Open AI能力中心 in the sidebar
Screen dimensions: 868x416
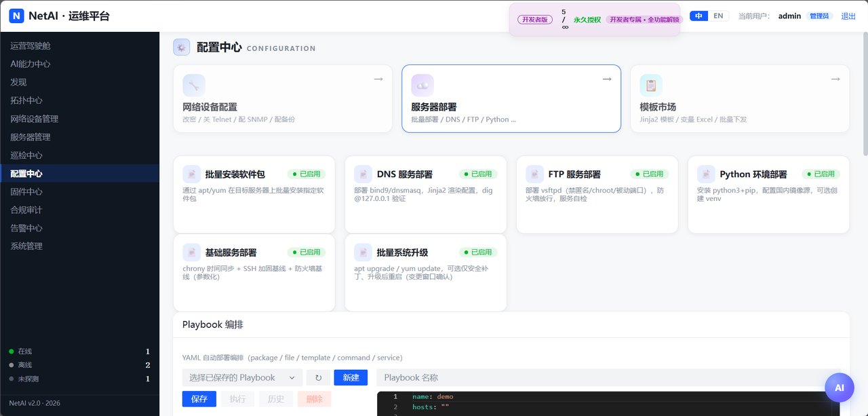(79, 64)
